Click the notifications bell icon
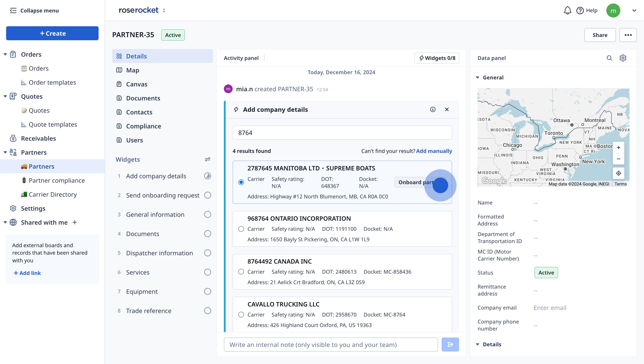Viewport: 644px width, 364px height. (567, 10)
